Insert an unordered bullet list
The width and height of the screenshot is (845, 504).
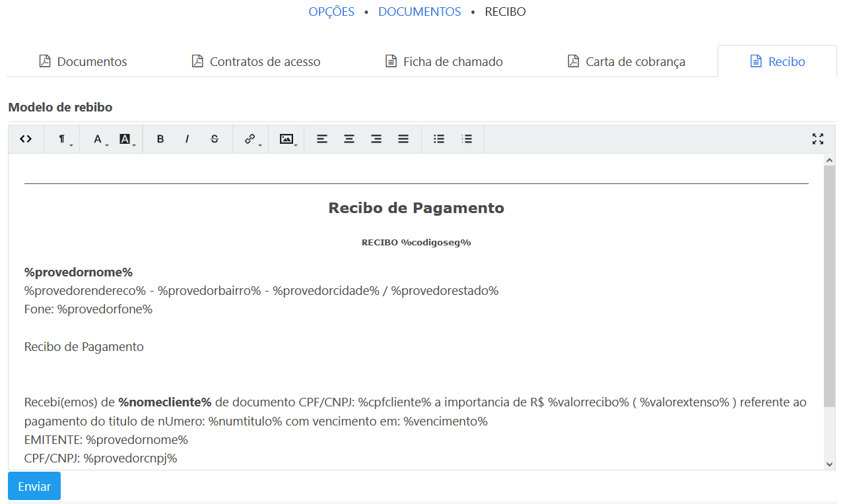[x=439, y=139]
